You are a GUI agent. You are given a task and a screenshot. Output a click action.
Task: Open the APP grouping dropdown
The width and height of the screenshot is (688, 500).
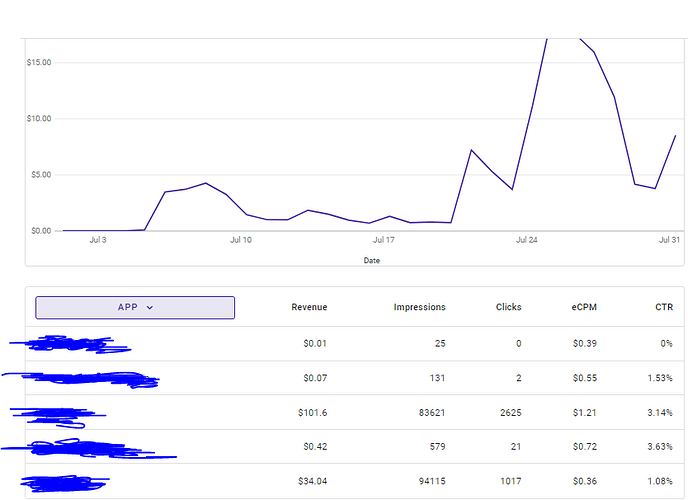(x=135, y=307)
